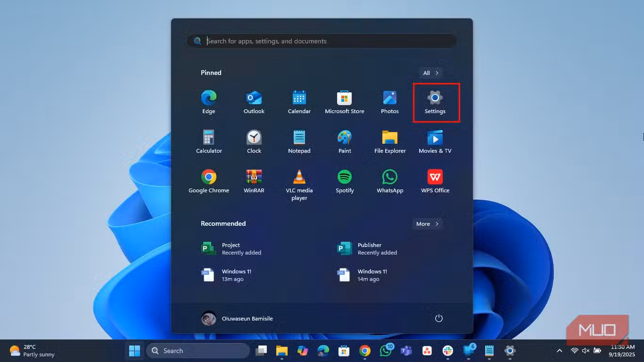Open the Photos app
This screenshot has height=362, width=644.
click(389, 102)
